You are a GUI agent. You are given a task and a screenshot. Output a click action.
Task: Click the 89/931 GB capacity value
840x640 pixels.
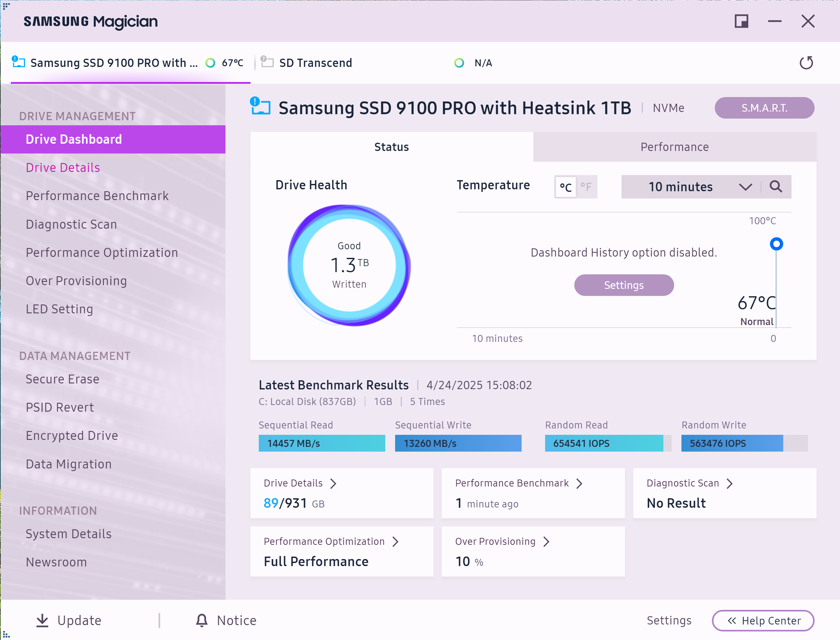pyautogui.click(x=294, y=503)
